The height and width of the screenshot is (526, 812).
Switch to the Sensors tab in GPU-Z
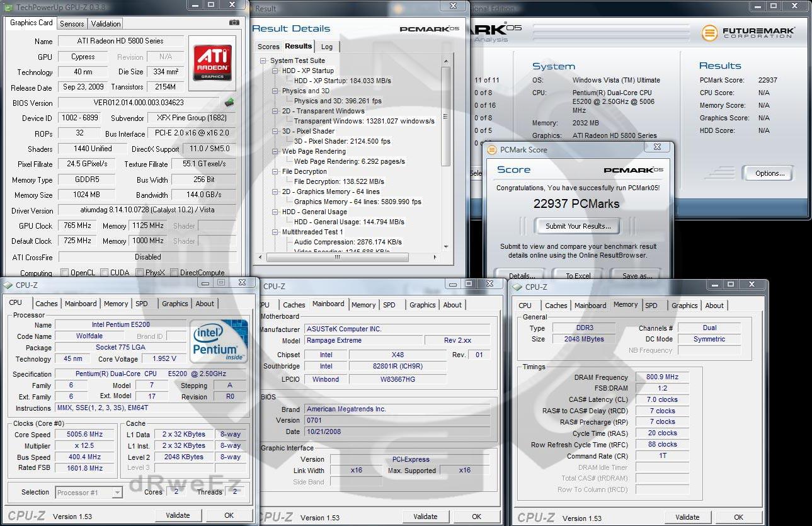coord(72,24)
